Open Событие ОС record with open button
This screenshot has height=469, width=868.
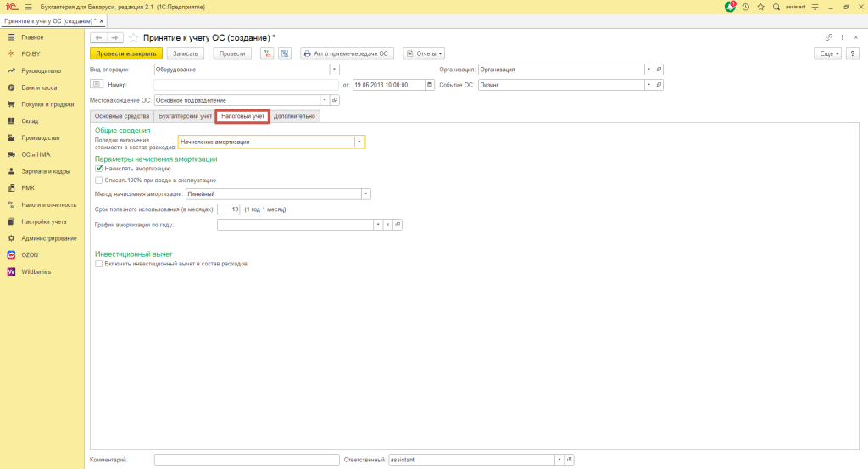[x=659, y=85]
